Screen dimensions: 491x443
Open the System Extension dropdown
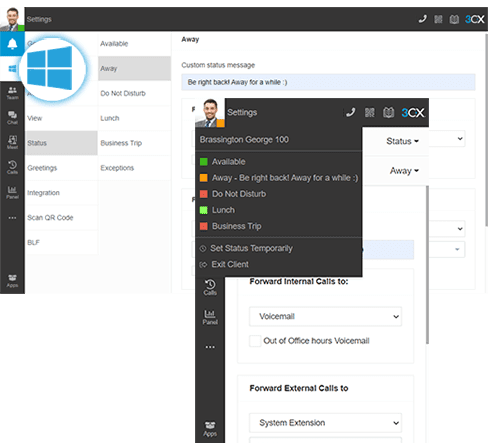(325, 423)
